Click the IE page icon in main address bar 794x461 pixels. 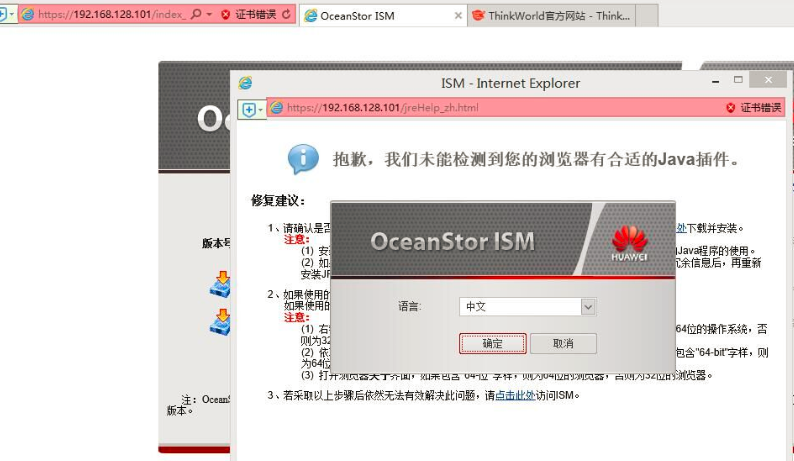(28, 14)
